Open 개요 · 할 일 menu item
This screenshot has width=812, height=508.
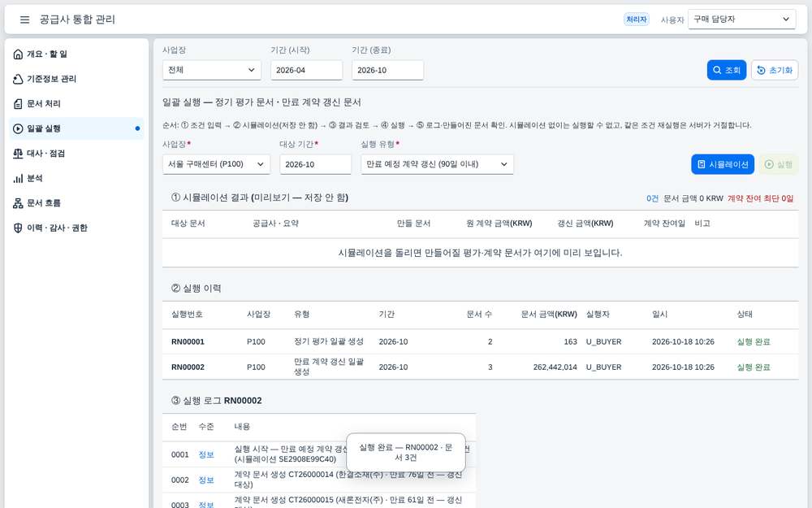[76, 54]
